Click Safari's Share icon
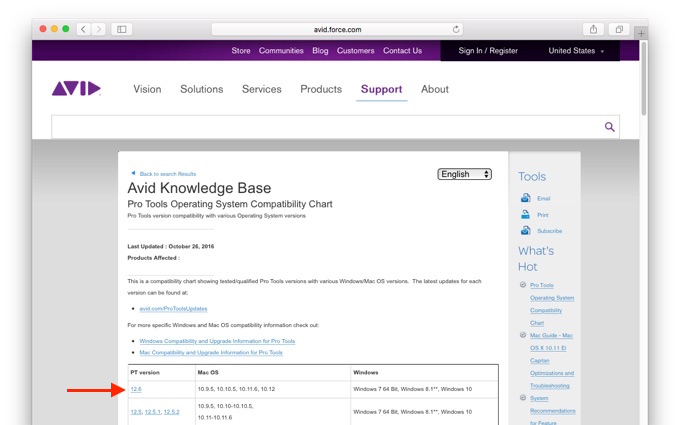The width and height of the screenshot is (680, 425). (x=594, y=29)
